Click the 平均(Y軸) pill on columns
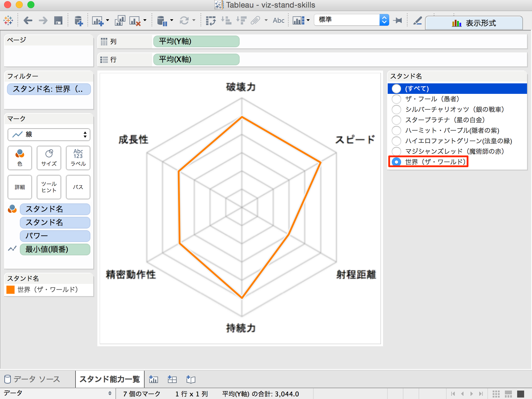Image resolution: width=532 pixels, height=399 pixels. coord(196,41)
